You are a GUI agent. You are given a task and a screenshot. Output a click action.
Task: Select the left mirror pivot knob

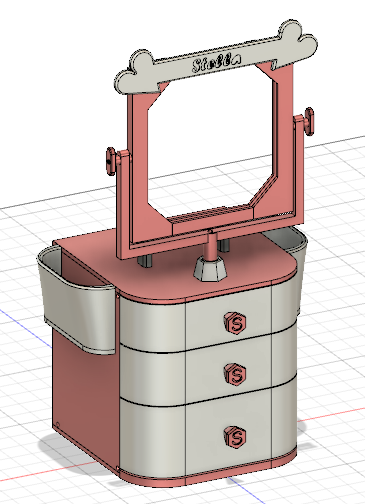111,161
